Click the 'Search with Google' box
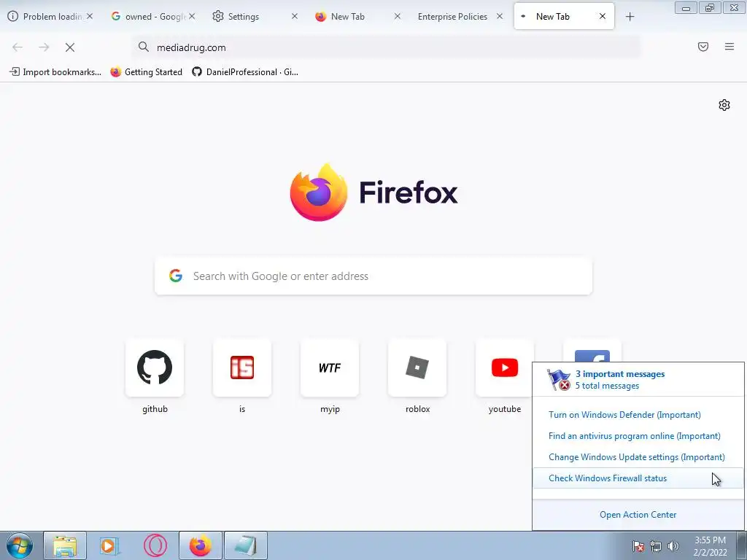Viewport: 747px width, 560px height. pyautogui.click(x=373, y=276)
